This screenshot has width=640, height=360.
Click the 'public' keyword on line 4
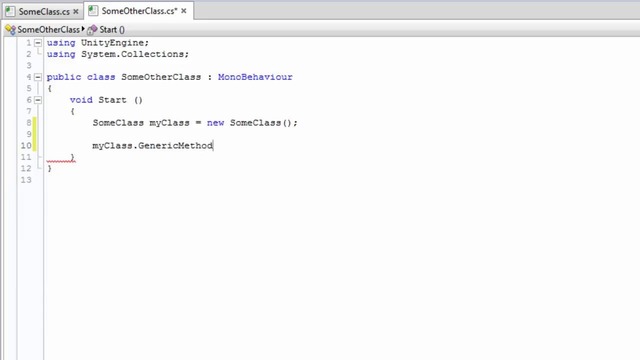pyautogui.click(x=64, y=78)
